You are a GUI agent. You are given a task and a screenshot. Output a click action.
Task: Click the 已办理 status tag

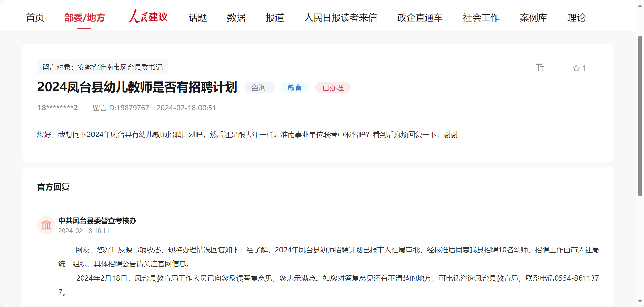click(333, 87)
